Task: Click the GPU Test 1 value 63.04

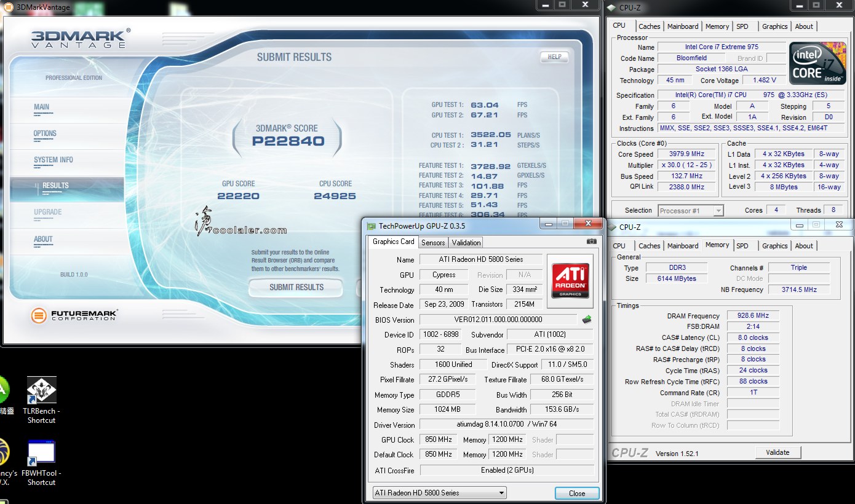Action: (485, 105)
